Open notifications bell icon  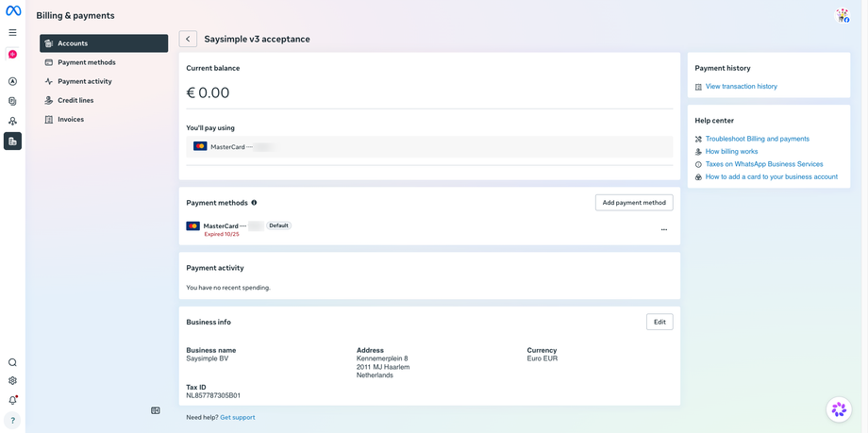pyautogui.click(x=12, y=400)
